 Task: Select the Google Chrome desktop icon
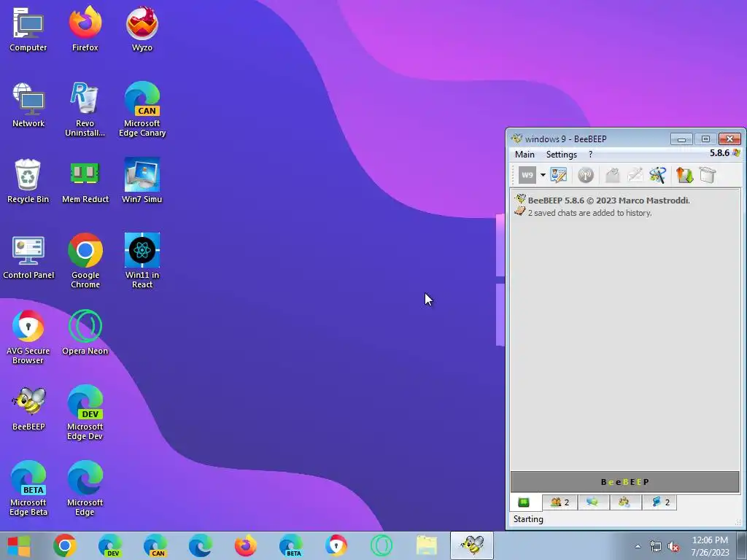(85, 261)
